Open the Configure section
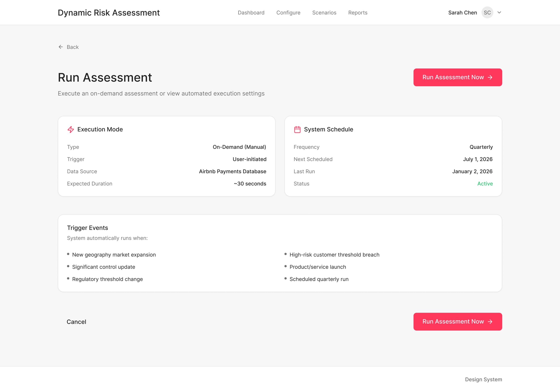This screenshot has height=392, width=560. (288, 12)
